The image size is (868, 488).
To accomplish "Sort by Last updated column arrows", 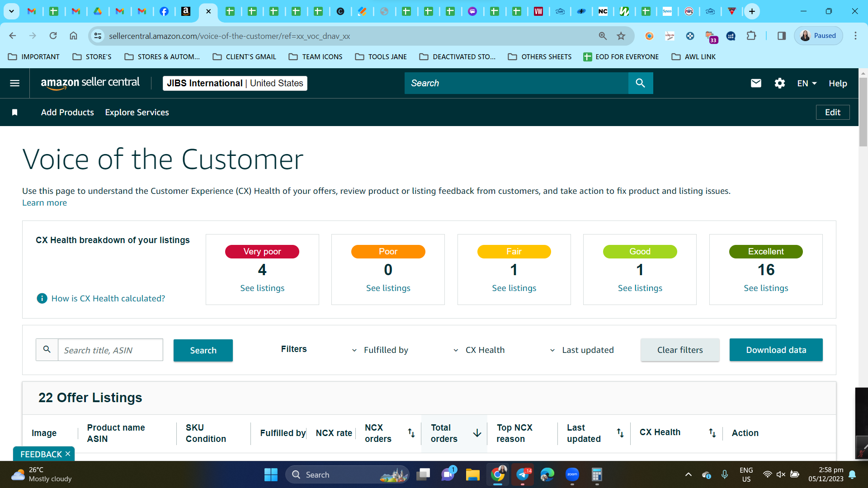I will (620, 433).
